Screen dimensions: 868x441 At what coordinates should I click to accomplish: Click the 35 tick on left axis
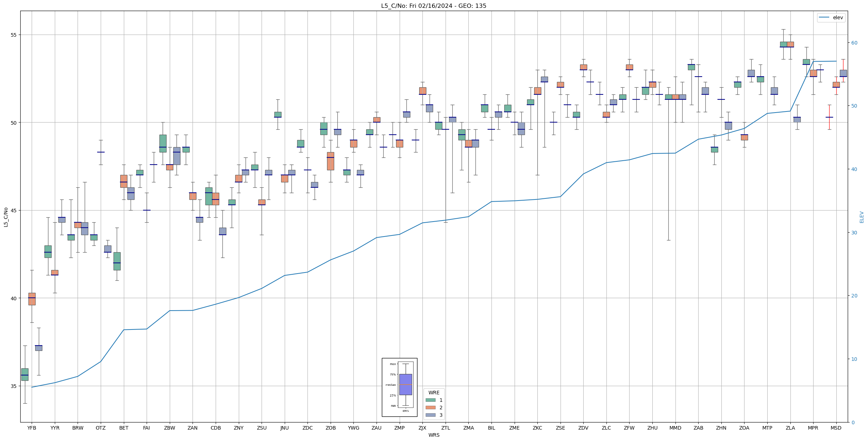click(x=14, y=386)
